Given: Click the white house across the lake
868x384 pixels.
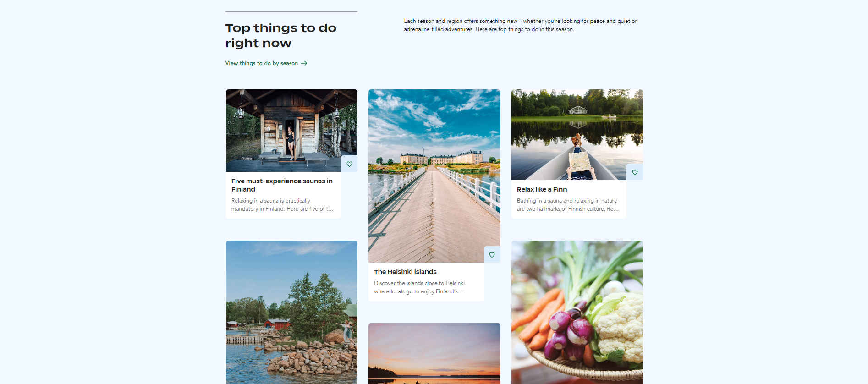Looking at the screenshot, I should point(577,110).
